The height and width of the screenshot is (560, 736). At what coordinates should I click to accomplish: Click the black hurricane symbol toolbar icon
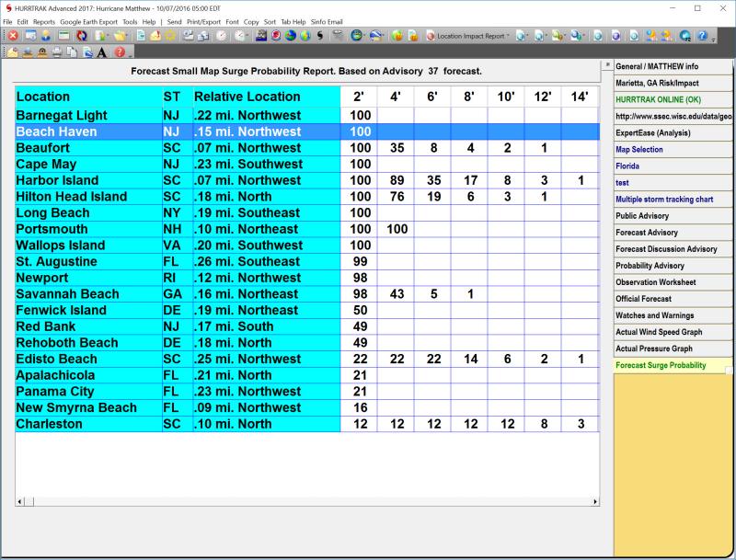pyautogui.click(x=319, y=36)
